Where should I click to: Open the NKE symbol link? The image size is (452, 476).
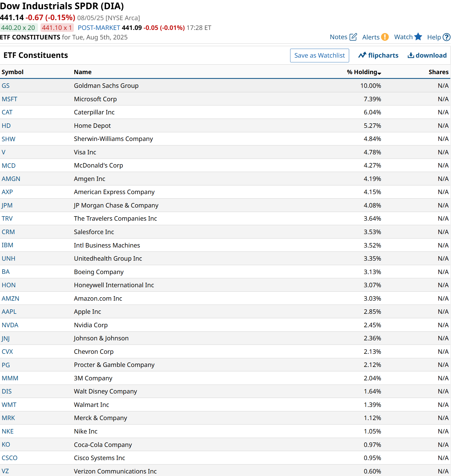[x=8, y=431]
